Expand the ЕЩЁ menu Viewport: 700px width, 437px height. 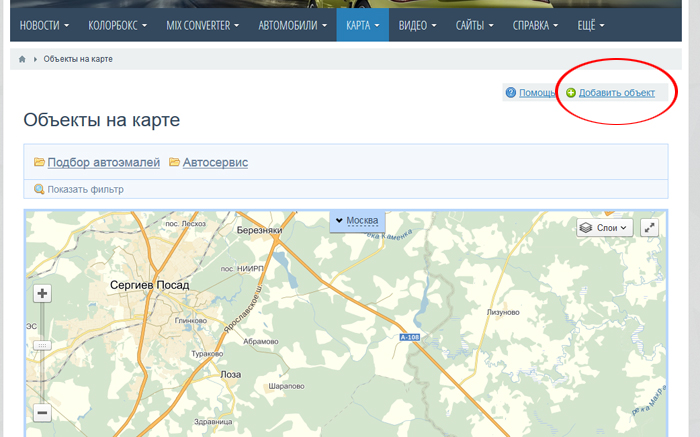591,25
